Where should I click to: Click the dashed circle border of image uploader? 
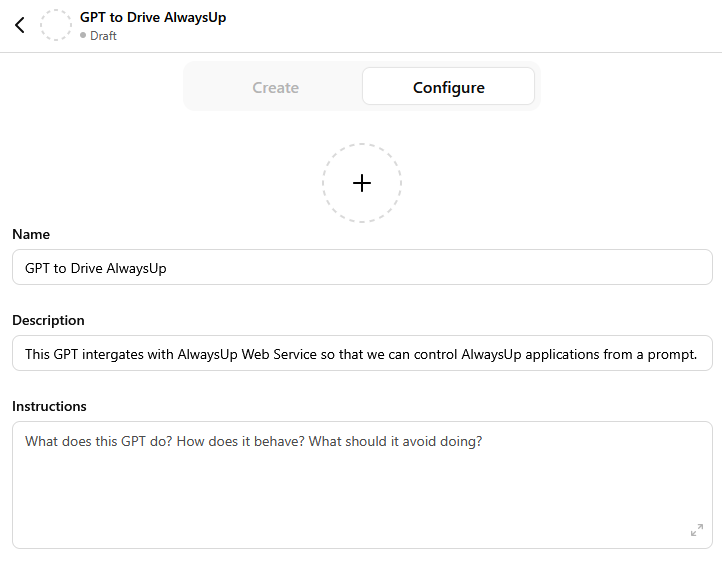click(362, 144)
